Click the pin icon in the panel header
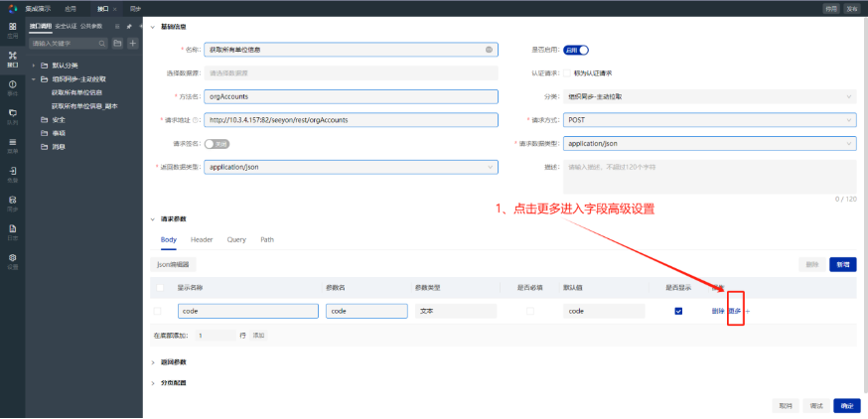The width and height of the screenshot is (868, 419). tap(129, 26)
